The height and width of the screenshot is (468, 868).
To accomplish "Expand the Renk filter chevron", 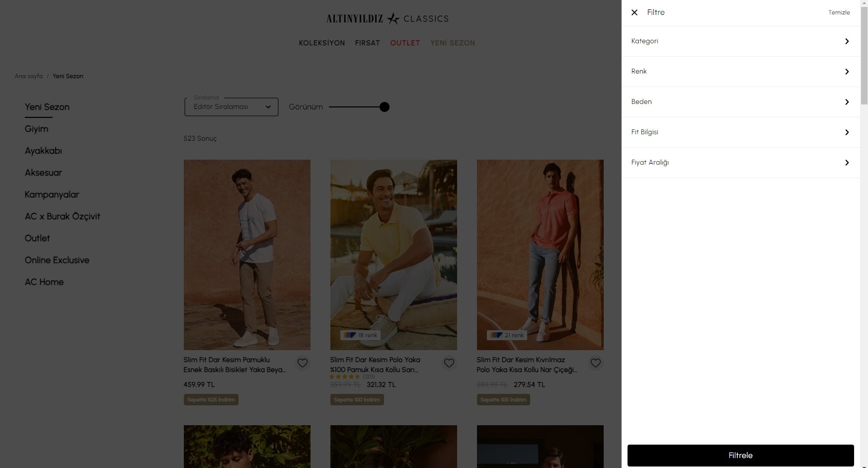I will [847, 72].
